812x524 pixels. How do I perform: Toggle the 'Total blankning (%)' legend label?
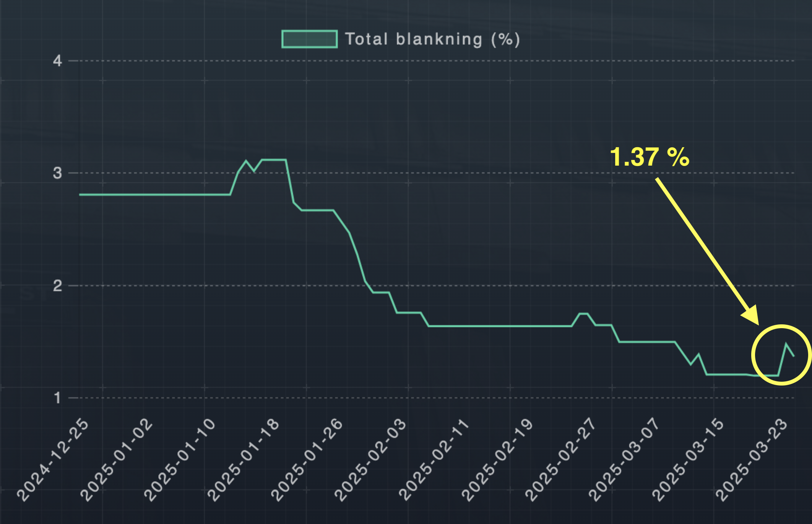point(432,39)
